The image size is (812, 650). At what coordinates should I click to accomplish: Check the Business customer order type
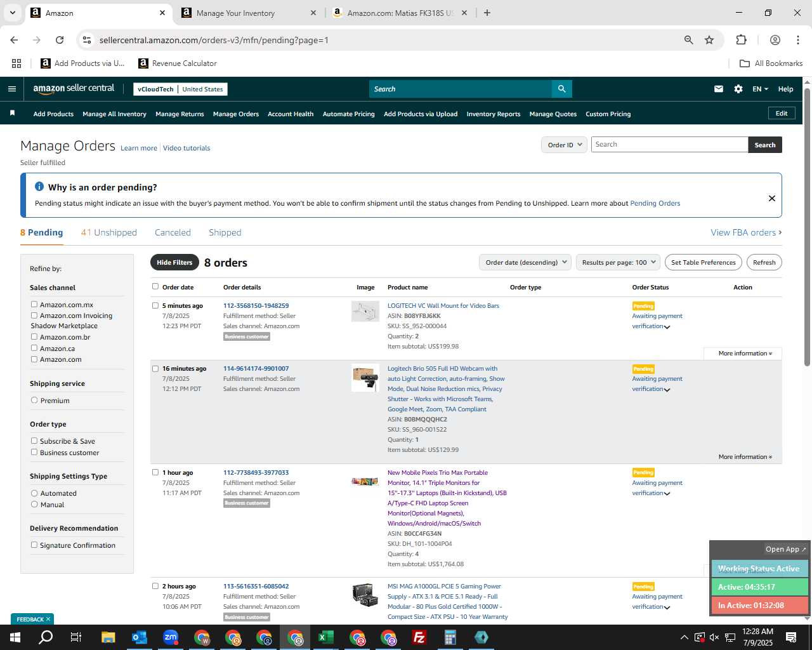click(34, 452)
